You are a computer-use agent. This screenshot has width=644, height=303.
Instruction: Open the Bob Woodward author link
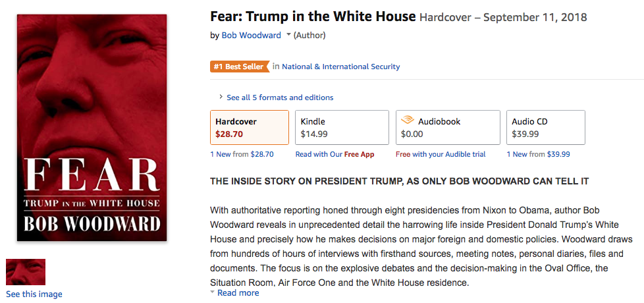click(251, 36)
